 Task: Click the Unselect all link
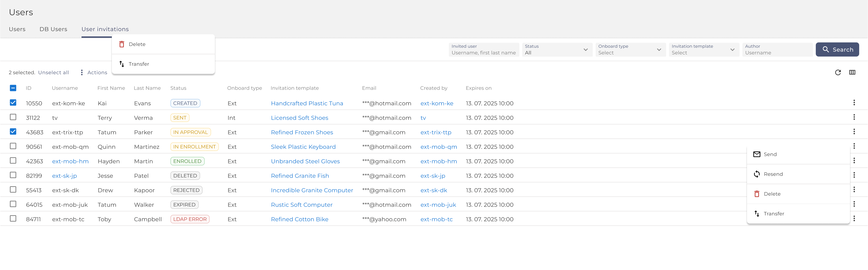tap(53, 73)
